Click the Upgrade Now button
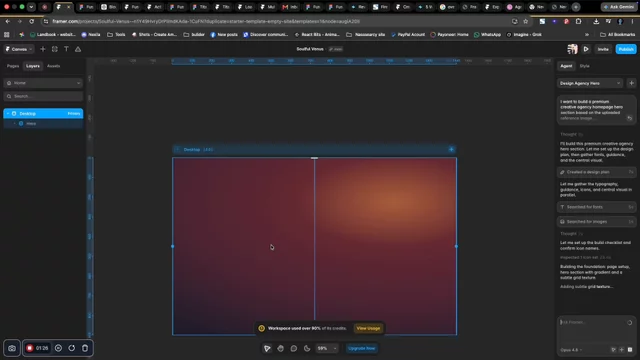640x360 pixels. click(362, 348)
